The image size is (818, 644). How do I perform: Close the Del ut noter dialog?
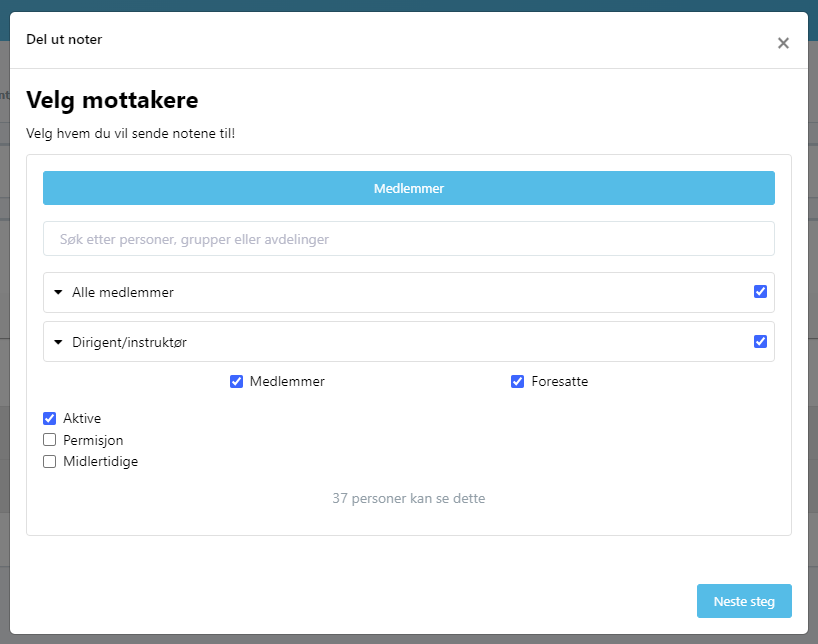coord(783,43)
